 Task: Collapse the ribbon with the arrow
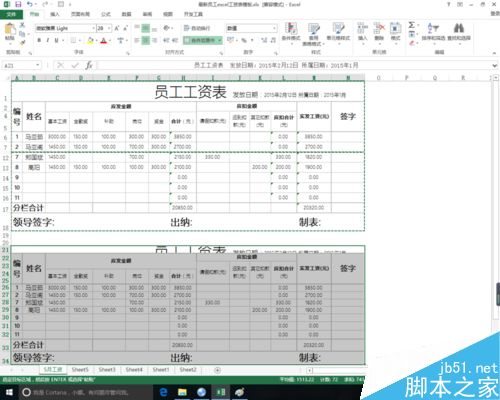click(494, 53)
